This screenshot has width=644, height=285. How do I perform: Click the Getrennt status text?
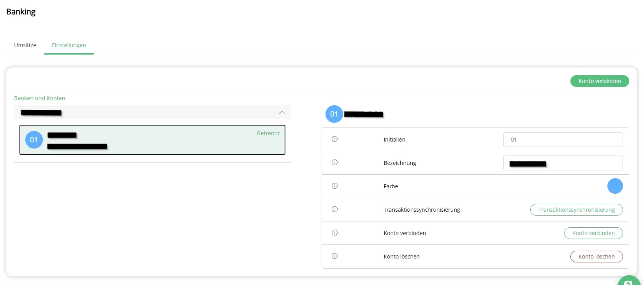coord(268,133)
